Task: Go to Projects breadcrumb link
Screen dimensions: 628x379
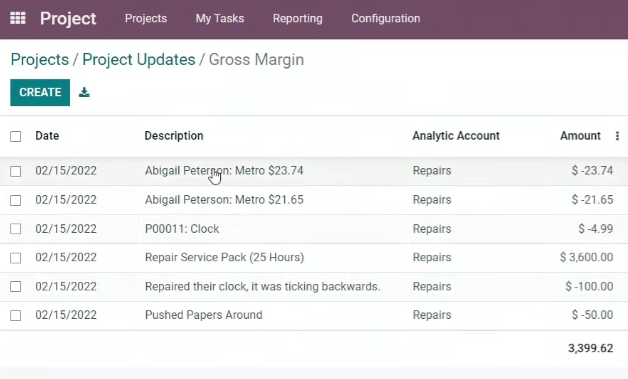Action: (40, 60)
